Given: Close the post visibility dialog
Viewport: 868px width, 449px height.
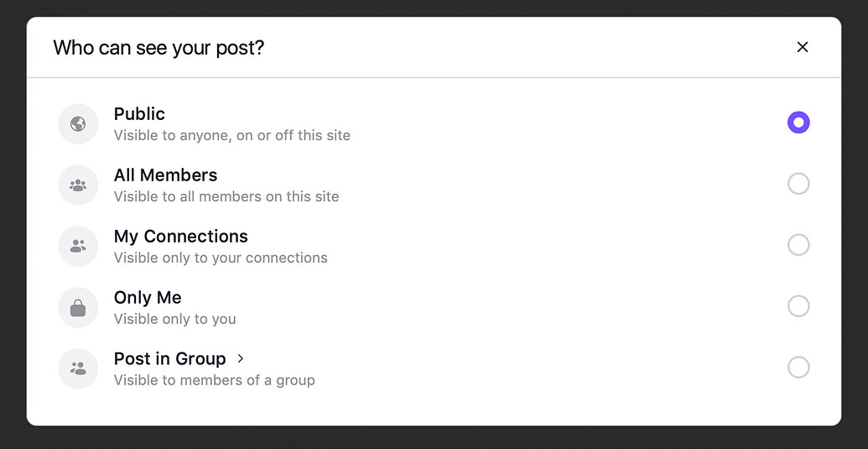Looking at the screenshot, I should [x=802, y=48].
